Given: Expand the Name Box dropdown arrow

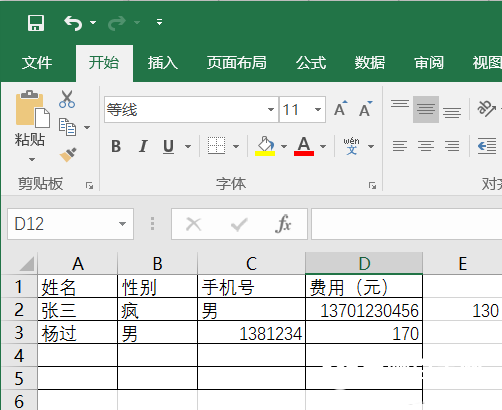Looking at the screenshot, I should coord(122,224).
